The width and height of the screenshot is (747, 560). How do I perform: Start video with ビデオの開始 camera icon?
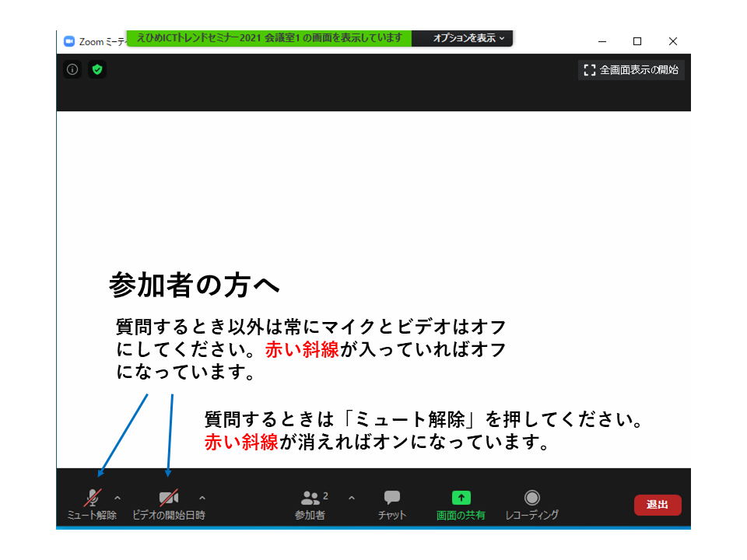point(169,498)
